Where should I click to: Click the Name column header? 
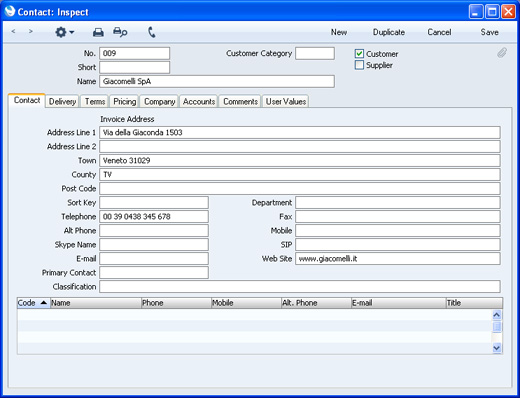pos(96,303)
